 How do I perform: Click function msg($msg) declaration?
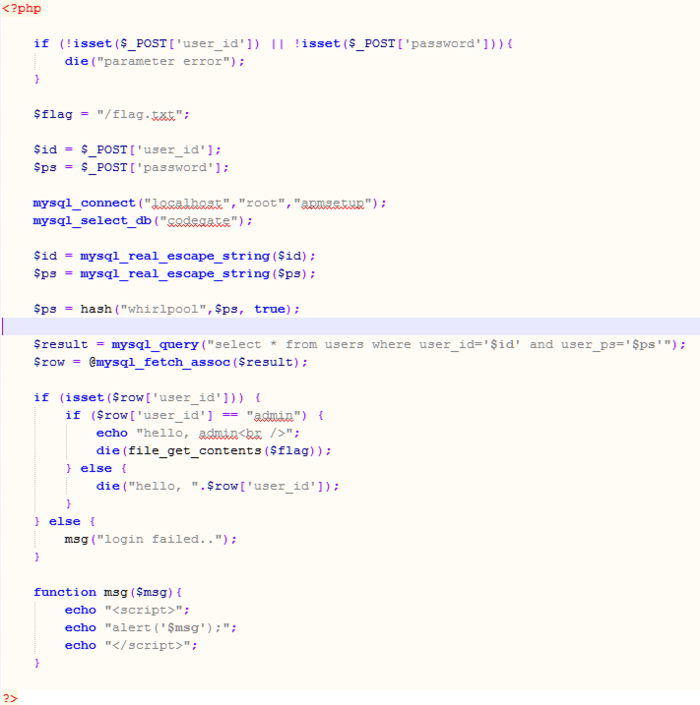coord(107,593)
